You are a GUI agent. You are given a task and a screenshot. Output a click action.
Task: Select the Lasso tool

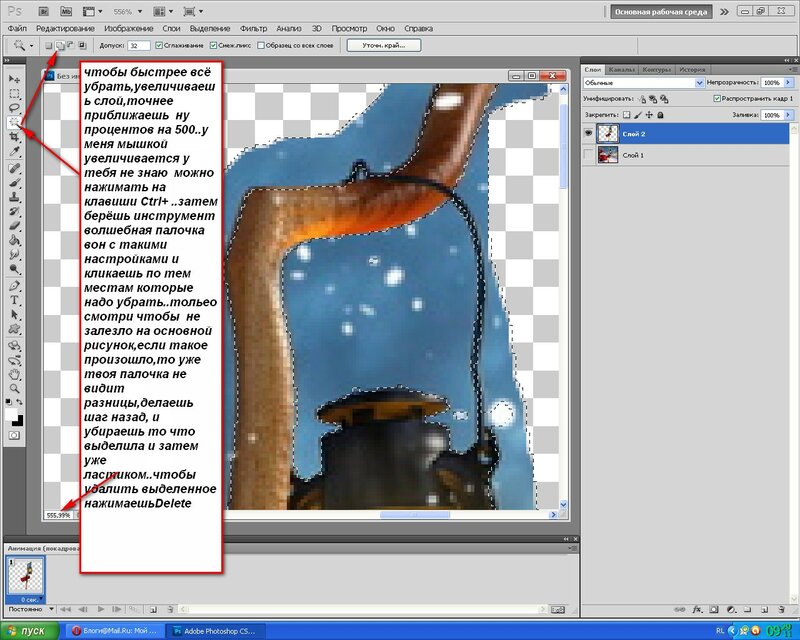14,108
